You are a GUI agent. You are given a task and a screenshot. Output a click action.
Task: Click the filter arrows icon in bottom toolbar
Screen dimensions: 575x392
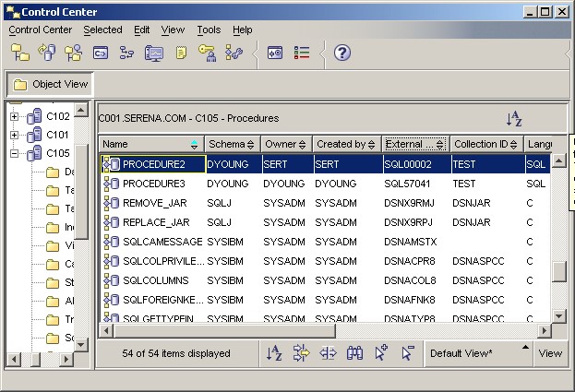tap(301, 352)
